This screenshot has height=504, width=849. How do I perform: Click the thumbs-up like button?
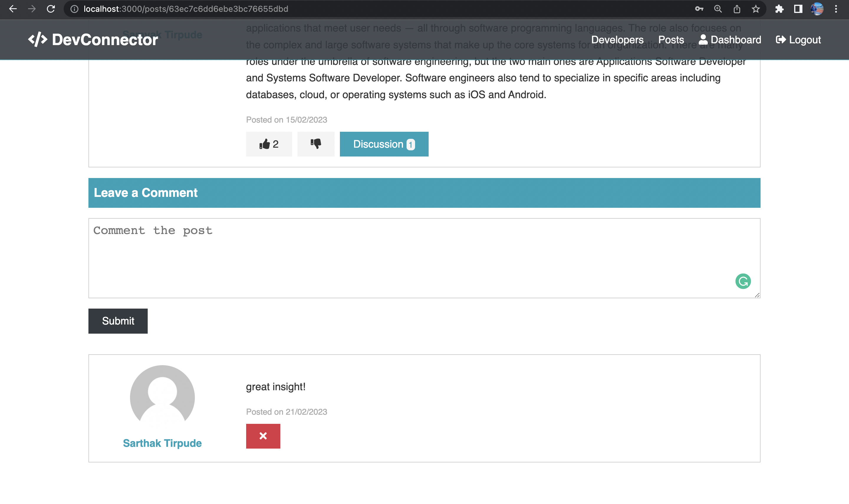coord(269,144)
